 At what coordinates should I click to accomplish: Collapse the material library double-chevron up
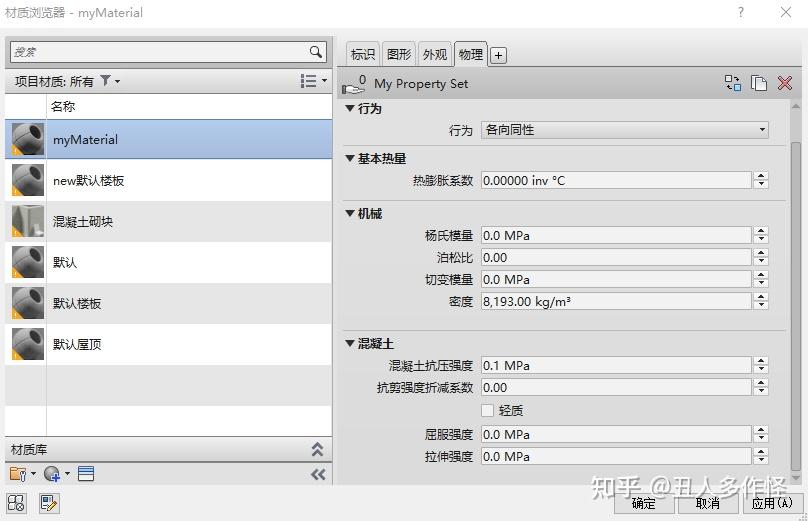click(x=317, y=449)
